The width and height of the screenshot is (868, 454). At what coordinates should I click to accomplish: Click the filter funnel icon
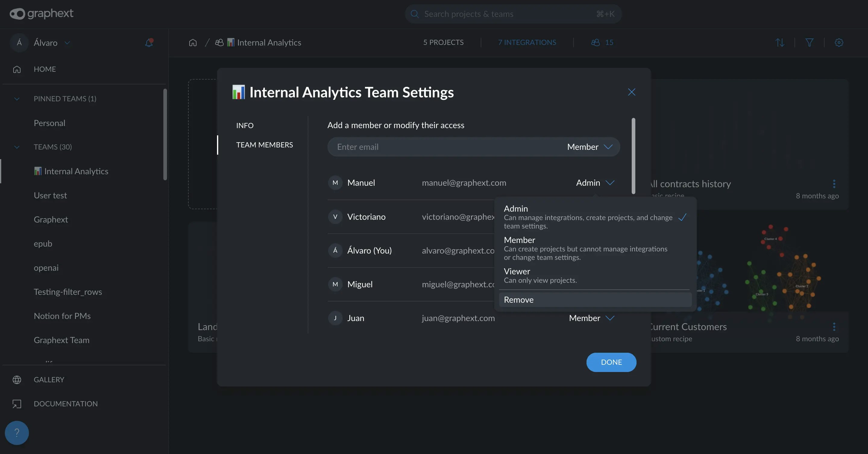(809, 43)
